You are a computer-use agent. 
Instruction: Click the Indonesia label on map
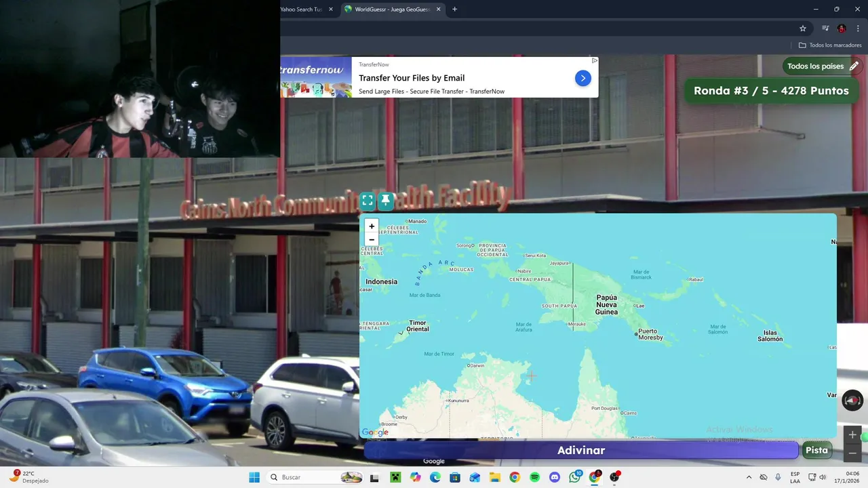pyautogui.click(x=381, y=281)
